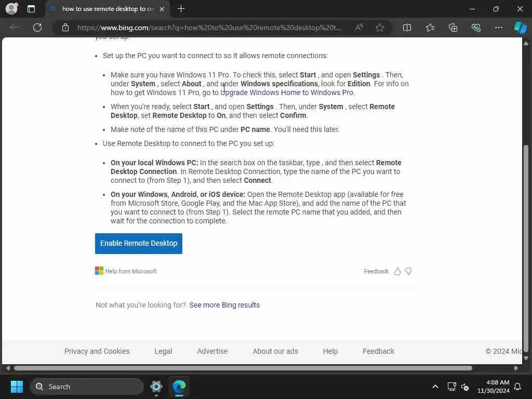532x399 pixels.
Task: View site information lock icon
Action: tap(65, 28)
